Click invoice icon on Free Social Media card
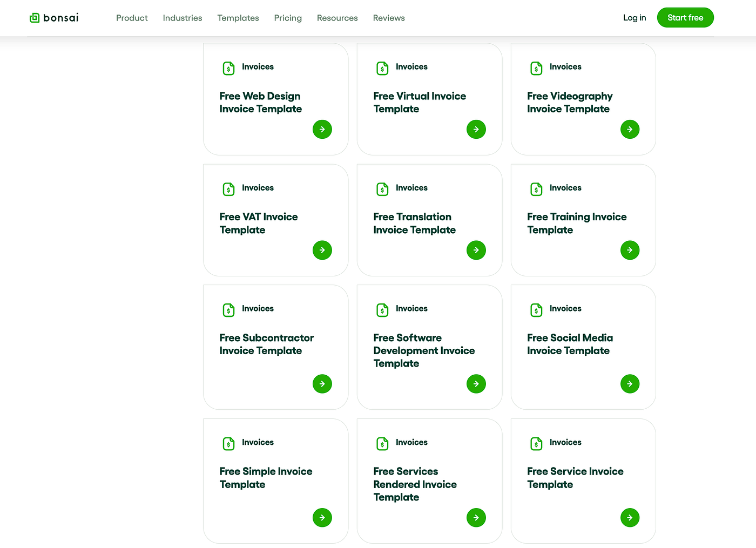Image resolution: width=756 pixels, height=548 pixels. [537, 310]
